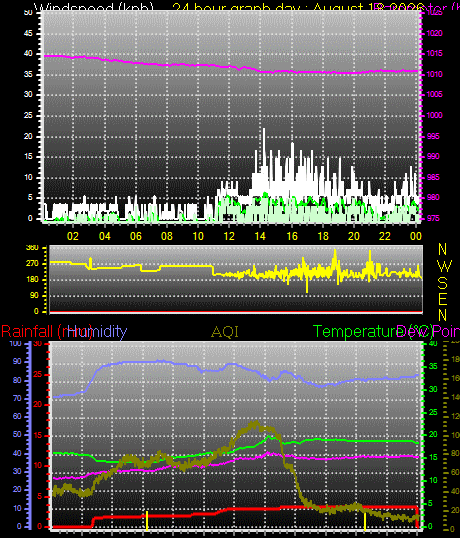Click the 360 value on wind direction axis
This screenshot has height=538, width=460.
(32, 247)
